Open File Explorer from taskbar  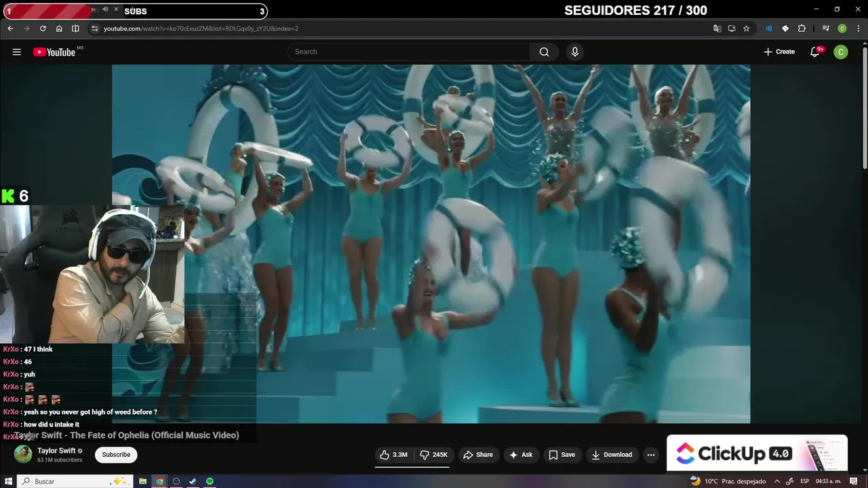[143, 481]
